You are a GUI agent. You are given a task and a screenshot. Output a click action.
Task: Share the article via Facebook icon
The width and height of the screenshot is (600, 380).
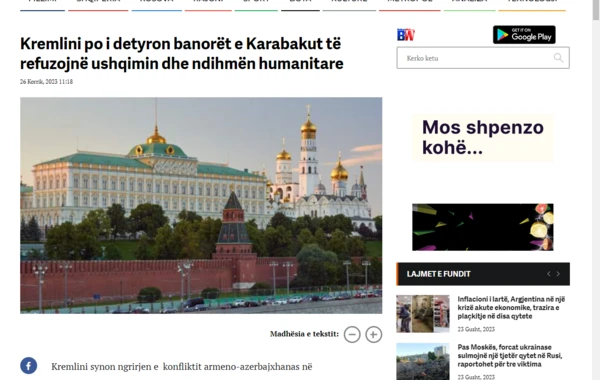[x=29, y=365]
